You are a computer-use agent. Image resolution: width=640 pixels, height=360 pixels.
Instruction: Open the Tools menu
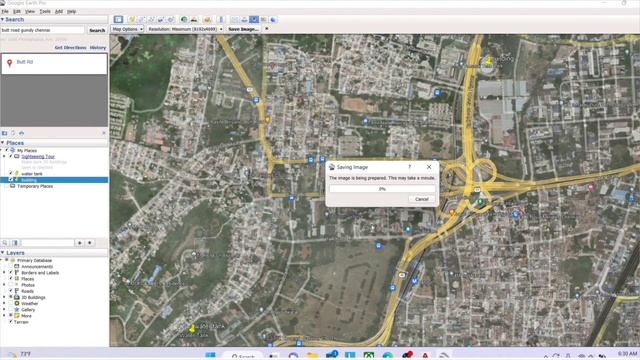click(45, 11)
